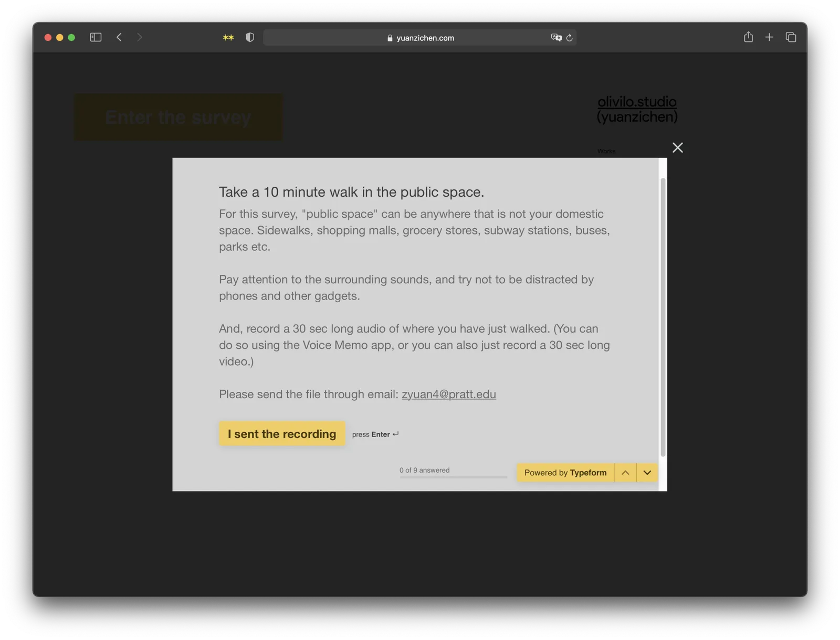Image resolution: width=840 pixels, height=640 pixels.
Task: Select the dimmed Works menu item
Action: 606,151
